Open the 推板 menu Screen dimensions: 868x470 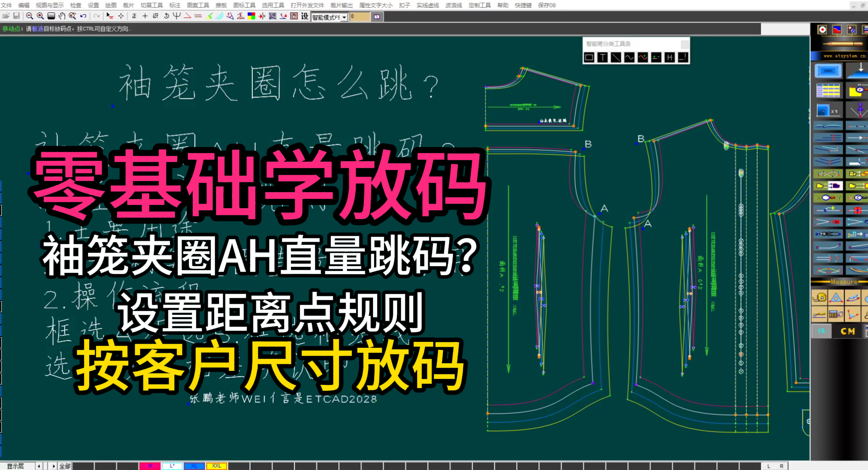click(x=221, y=5)
